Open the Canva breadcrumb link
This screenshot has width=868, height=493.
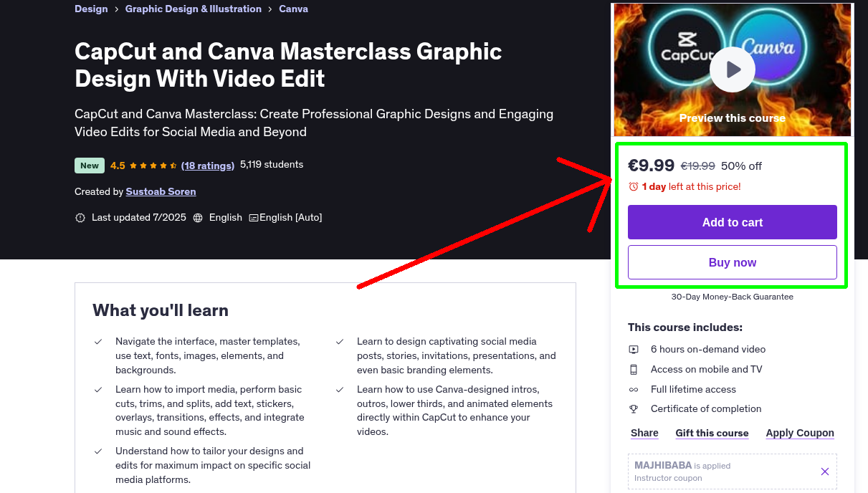pos(294,9)
